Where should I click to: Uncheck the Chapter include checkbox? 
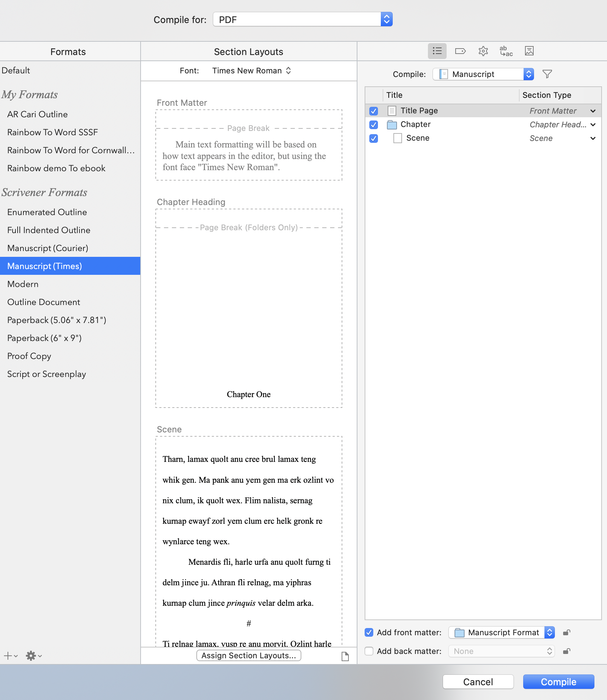tap(374, 124)
